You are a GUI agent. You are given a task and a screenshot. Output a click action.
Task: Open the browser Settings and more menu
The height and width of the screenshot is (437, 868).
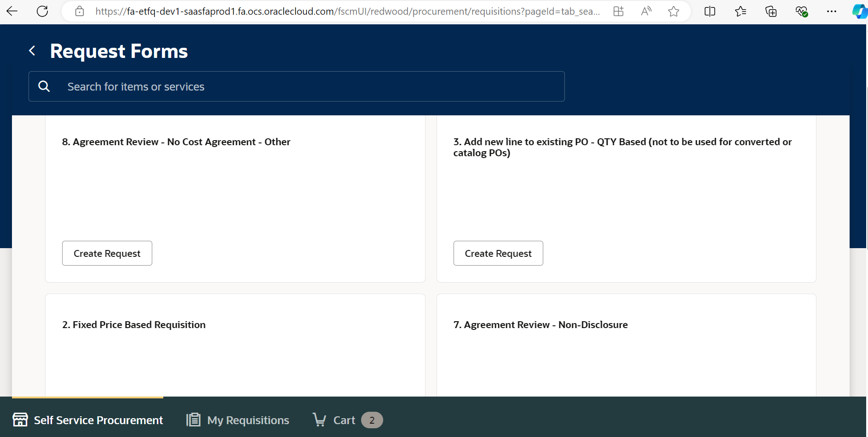click(x=832, y=11)
